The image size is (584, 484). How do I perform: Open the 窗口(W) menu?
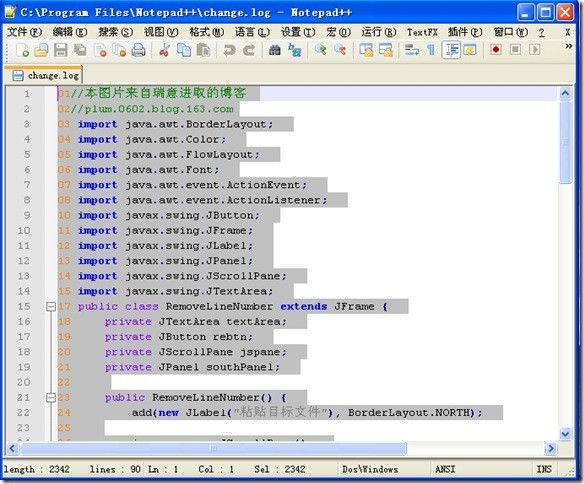pyautogui.click(x=511, y=32)
